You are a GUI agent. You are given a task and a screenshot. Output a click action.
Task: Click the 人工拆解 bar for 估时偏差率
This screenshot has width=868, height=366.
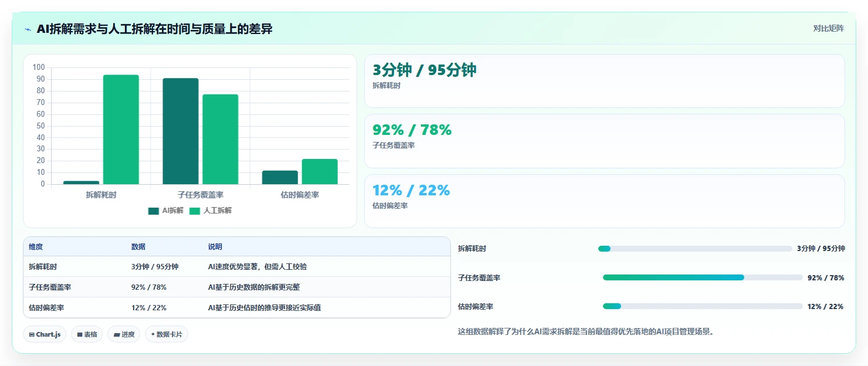(x=320, y=171)
